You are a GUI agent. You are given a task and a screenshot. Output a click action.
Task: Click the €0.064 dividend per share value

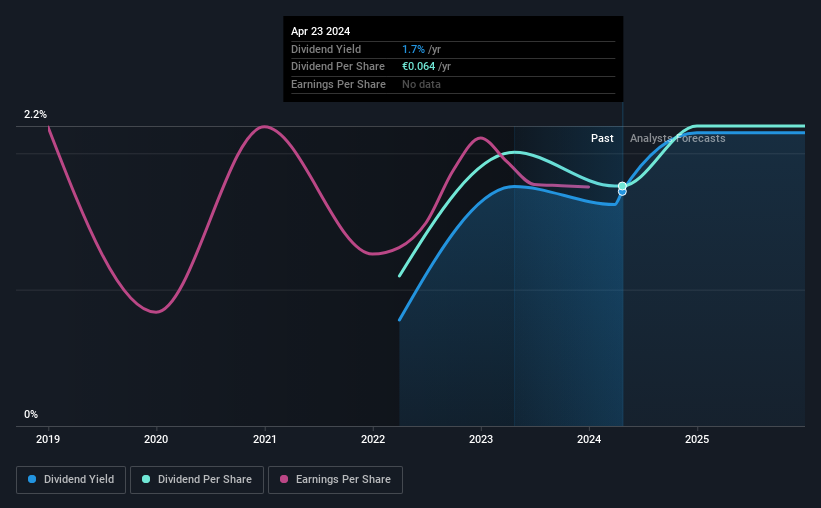point(418,67)
